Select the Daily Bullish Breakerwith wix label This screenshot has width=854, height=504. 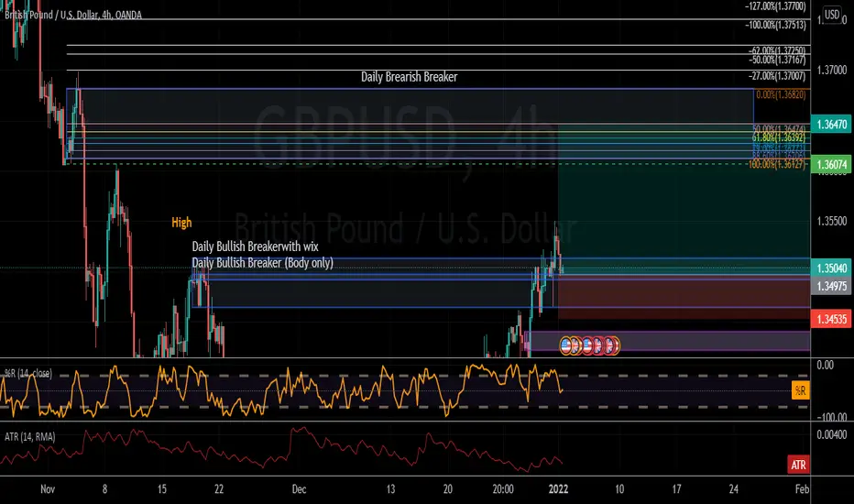tap(255, 247)
